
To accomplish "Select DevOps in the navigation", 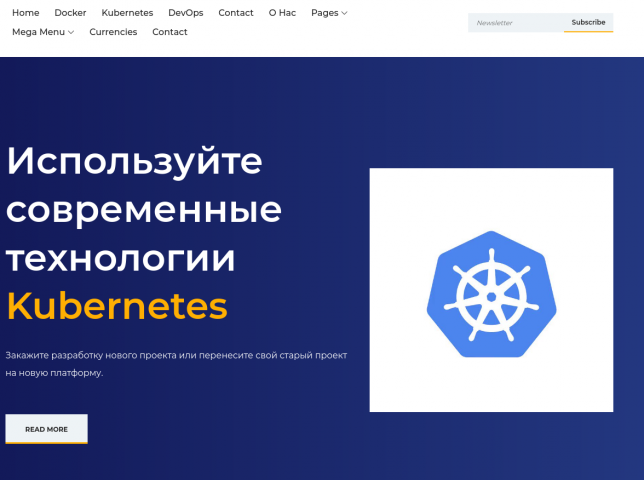I will coord(186,13).
